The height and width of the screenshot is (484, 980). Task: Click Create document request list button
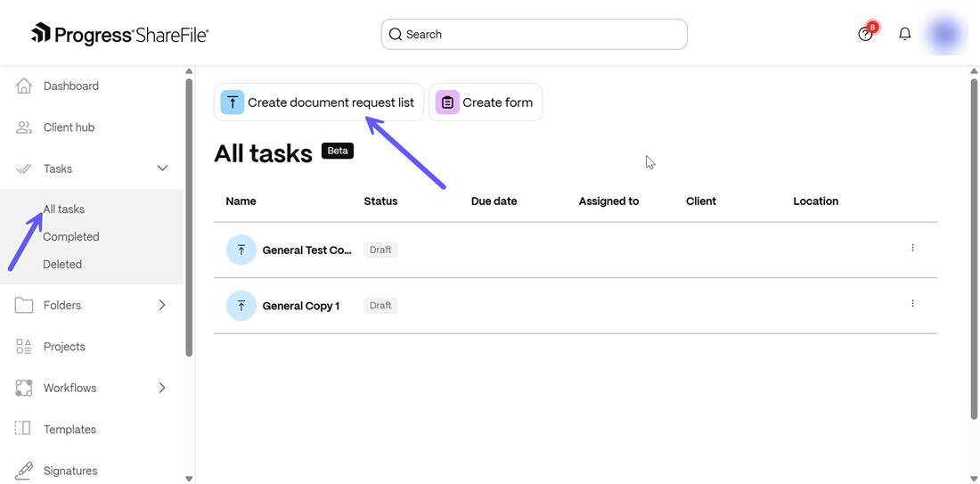point(319,103)
